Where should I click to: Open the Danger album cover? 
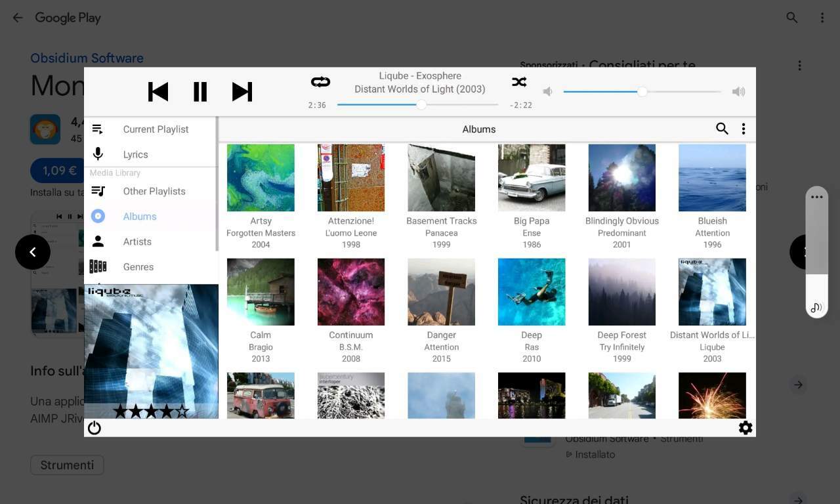point(441,292)
